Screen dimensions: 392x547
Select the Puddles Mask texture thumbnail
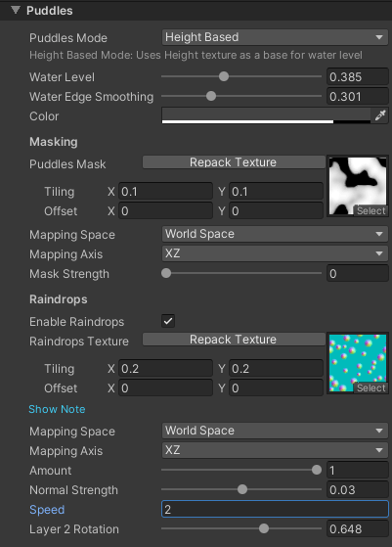(x=358, y=186)
